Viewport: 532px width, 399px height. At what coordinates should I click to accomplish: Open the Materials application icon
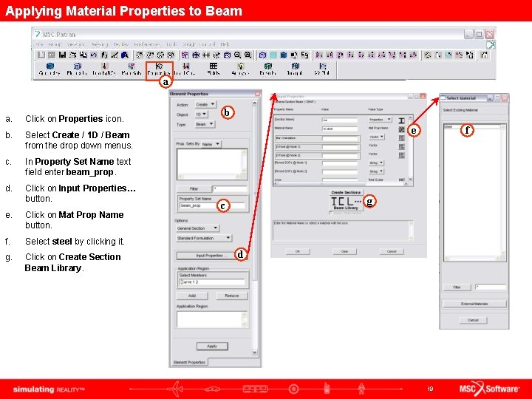pos(132,69)
